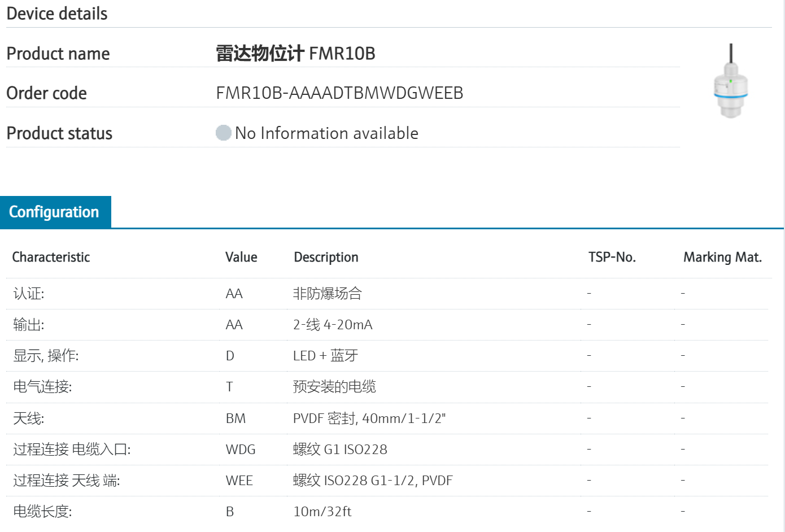The height and width of the screenshot is (532, 785).
Task: Click the 认证 characteristic row
Action: (29, 294)
